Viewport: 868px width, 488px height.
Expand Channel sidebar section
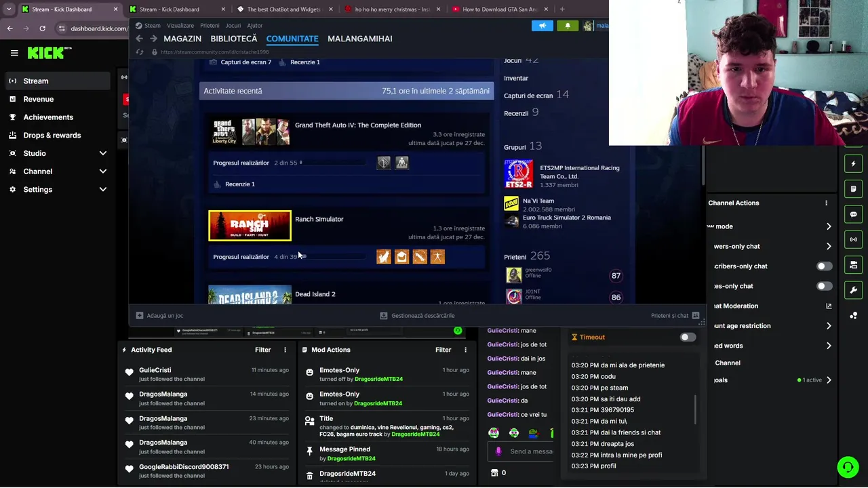tap(103, 171)
